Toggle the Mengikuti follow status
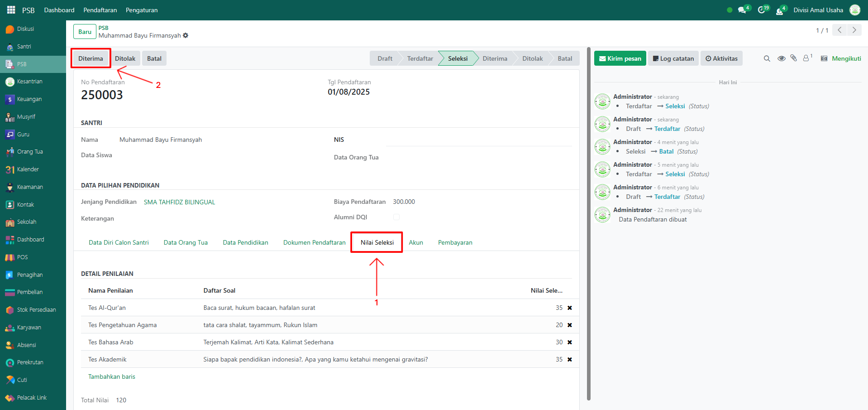The height and width of the screenshot is (410, 868). [x=846, y=58]
